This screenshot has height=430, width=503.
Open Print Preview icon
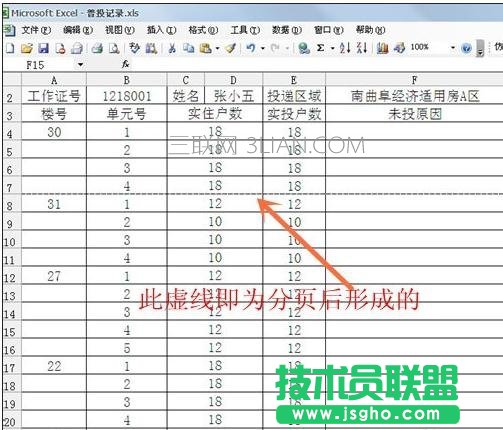click(114, 49)
